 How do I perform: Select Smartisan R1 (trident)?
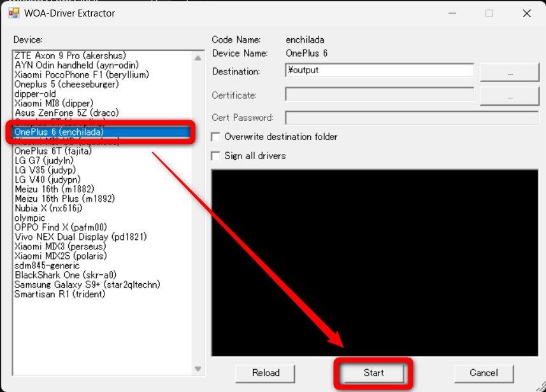(60, 295)
